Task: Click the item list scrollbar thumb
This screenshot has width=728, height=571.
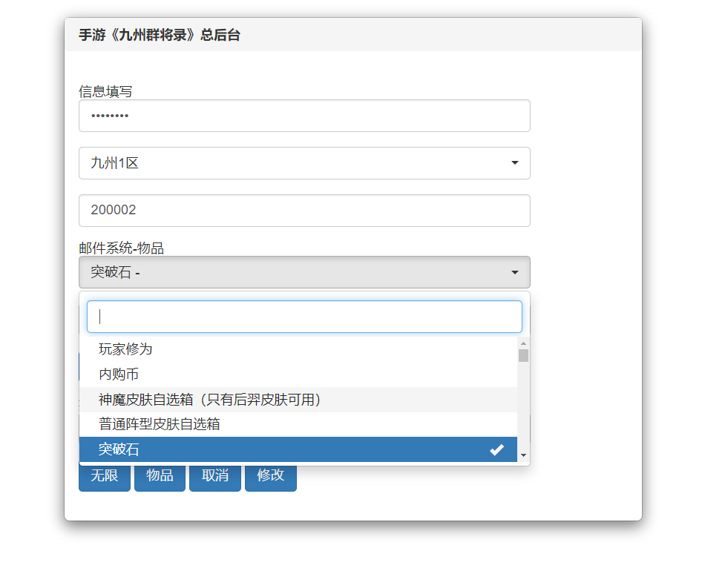Action: click(x=523, y=356)
